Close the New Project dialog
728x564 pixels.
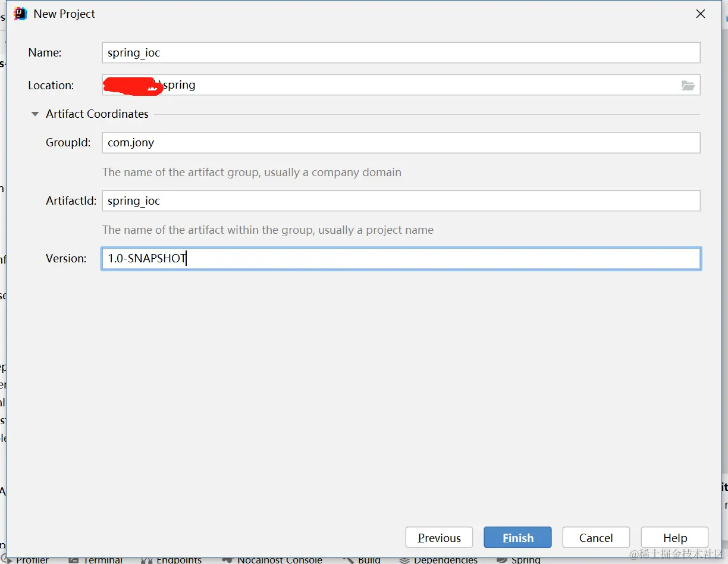[701, 14]
